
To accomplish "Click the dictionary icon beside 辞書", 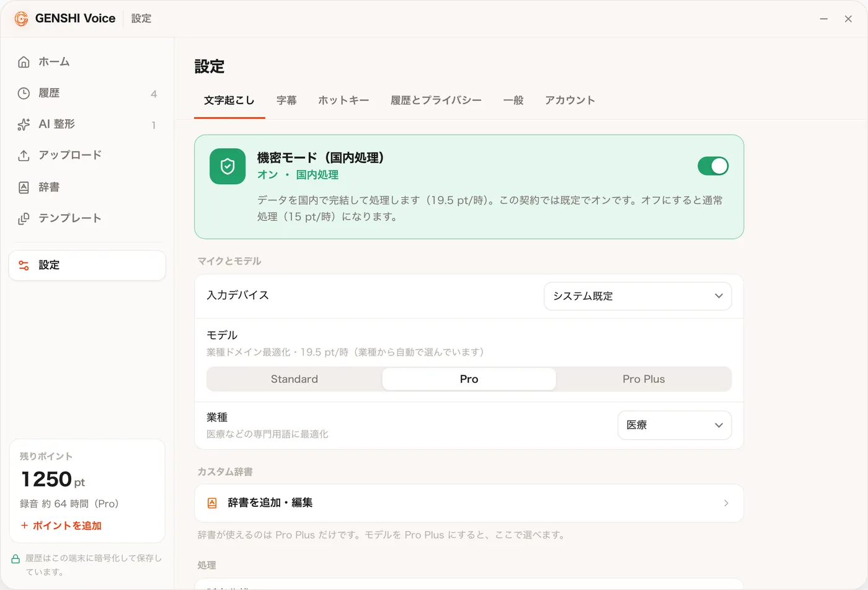I will click(24, 187).
